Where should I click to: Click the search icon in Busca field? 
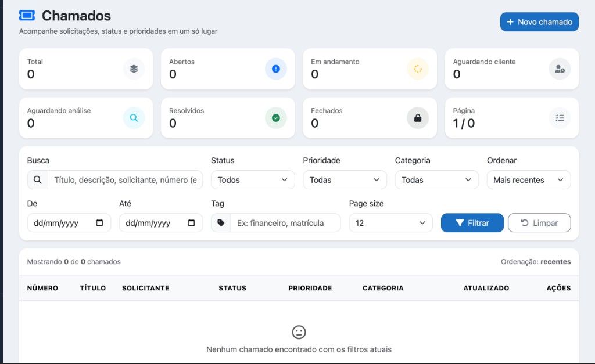click(38, 180)
